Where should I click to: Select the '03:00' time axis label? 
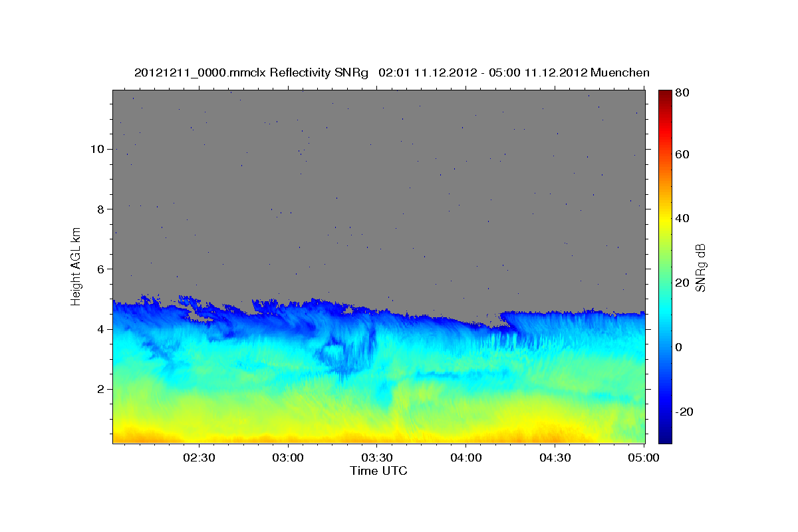(x=288, y=458)
